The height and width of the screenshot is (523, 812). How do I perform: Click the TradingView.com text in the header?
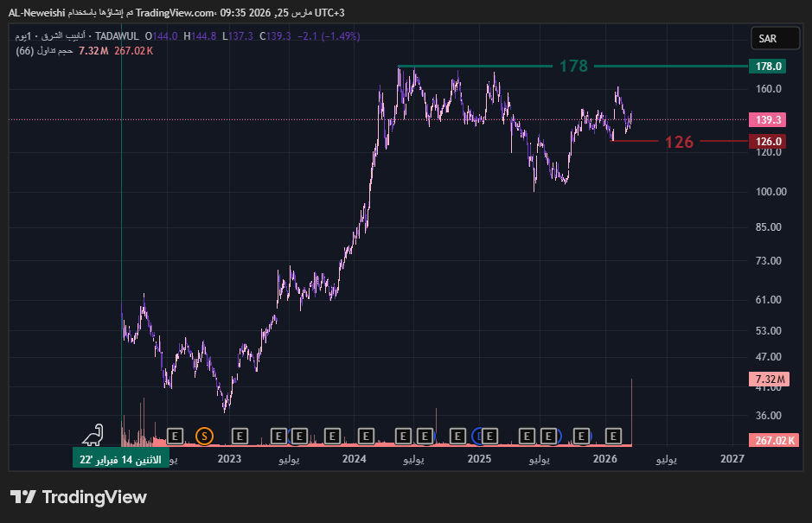tap(175, 13)
